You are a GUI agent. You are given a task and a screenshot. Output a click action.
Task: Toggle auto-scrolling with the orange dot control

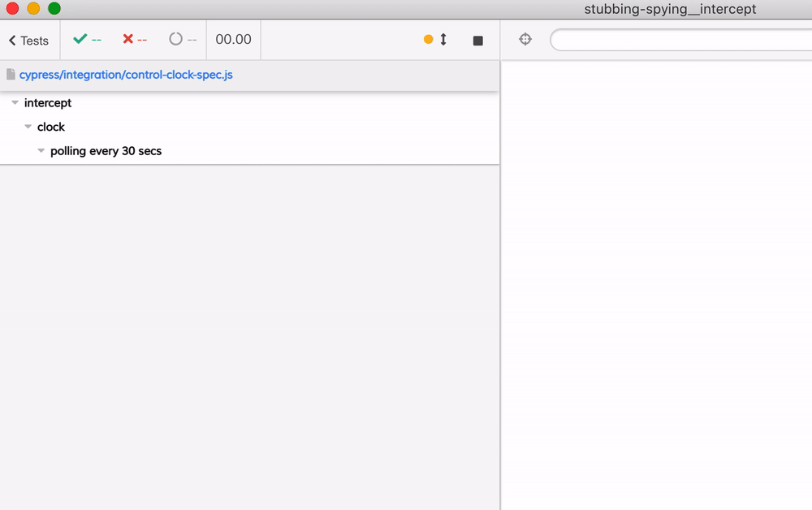point(435,39)
